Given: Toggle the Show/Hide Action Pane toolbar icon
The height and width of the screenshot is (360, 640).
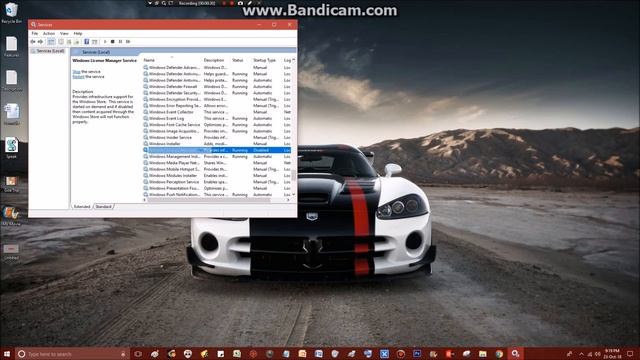Looking at the screenshot, I should [94, 42].
